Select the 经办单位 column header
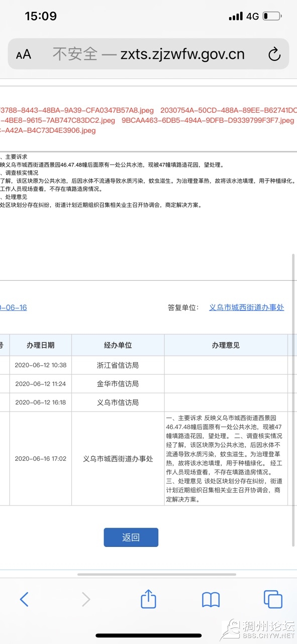The image size is (297, 644). tap(118, 345)
